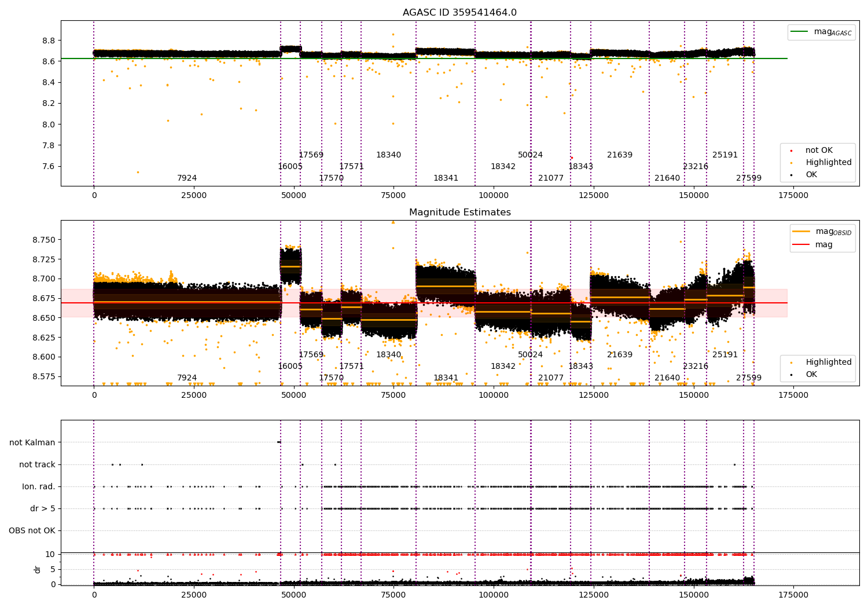Click OBSID label 21639 in the AGASC ID plot
Viewport: 868px width, 608px height.
click(x=620, y=155)
